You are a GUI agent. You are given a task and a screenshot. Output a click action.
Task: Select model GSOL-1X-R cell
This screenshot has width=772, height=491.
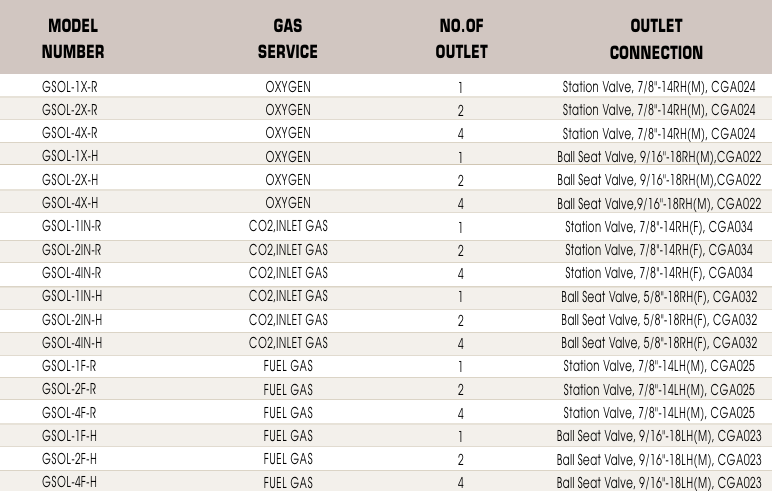click(70, 87)
